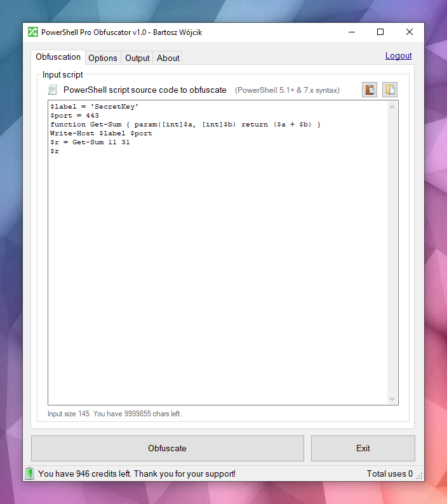This screenshot has width=447, height=504.
Task: Click the "$r = Get-Sum 11 31" line
Action: (x=90, y=142)
